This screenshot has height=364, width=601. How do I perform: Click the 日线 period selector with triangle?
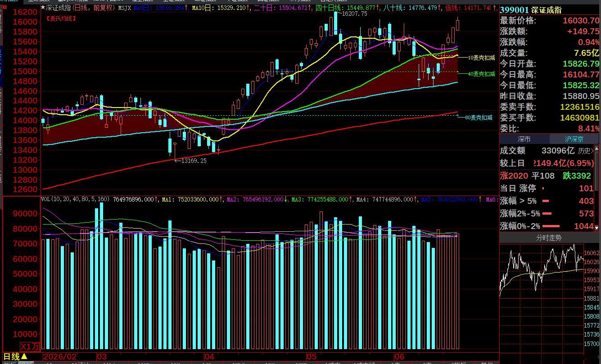click(x=15, y=357)
